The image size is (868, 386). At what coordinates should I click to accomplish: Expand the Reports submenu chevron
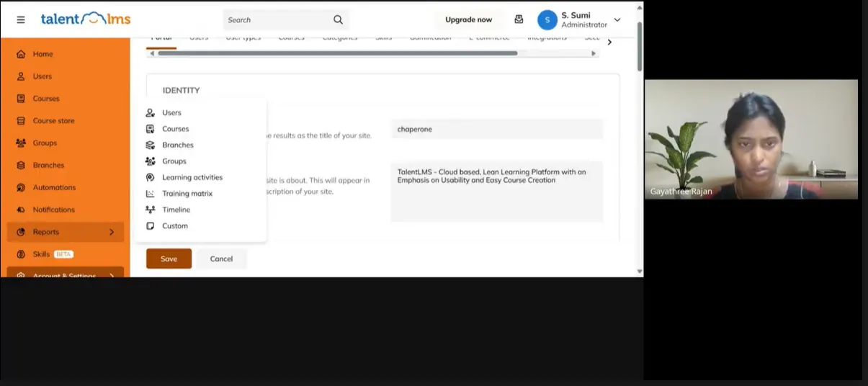point(112,232)
